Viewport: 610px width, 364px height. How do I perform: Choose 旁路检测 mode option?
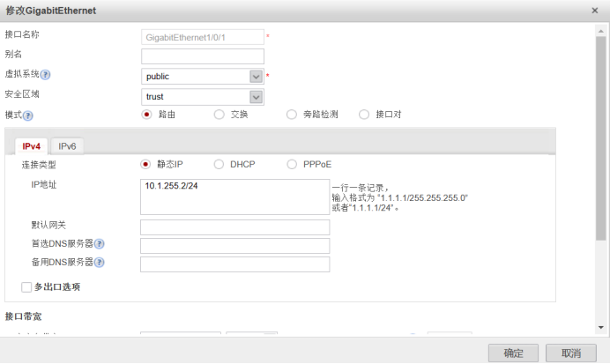(x=292, y=115)
